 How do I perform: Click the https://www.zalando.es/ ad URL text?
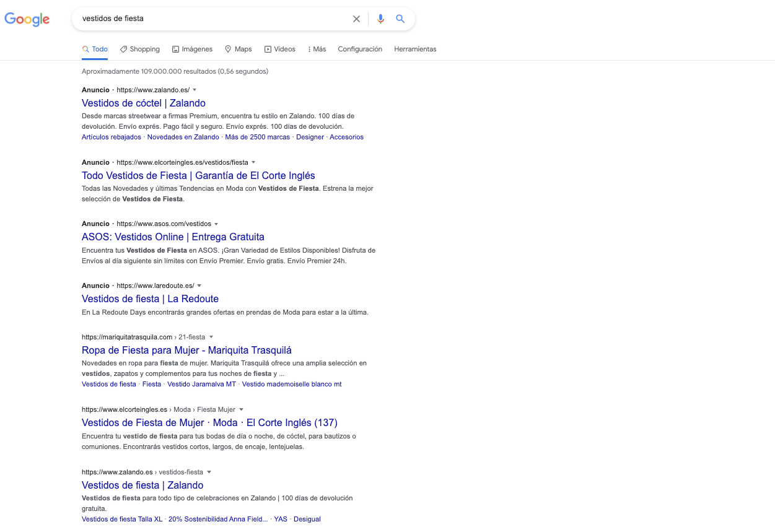coord(153,90)
